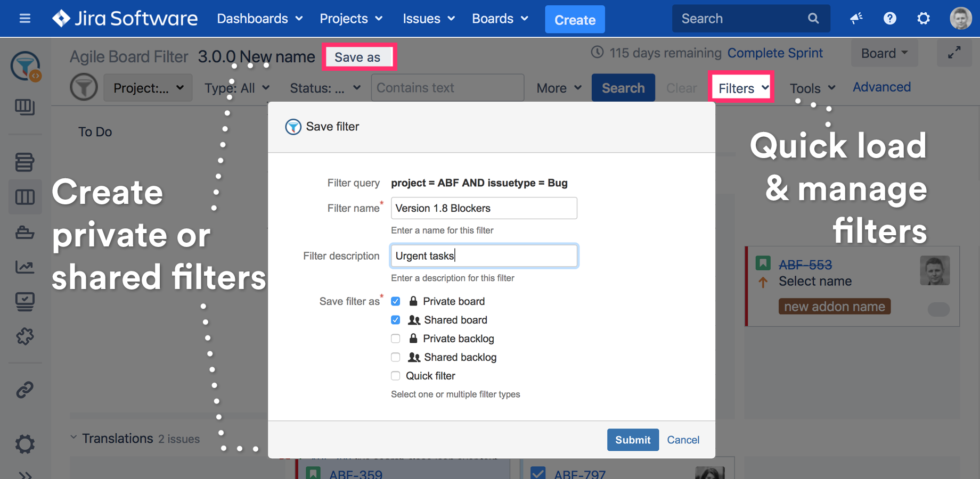Uncheck the Shared board option
The width and height of the screenshot is (980, 479).
coord(395,320)
